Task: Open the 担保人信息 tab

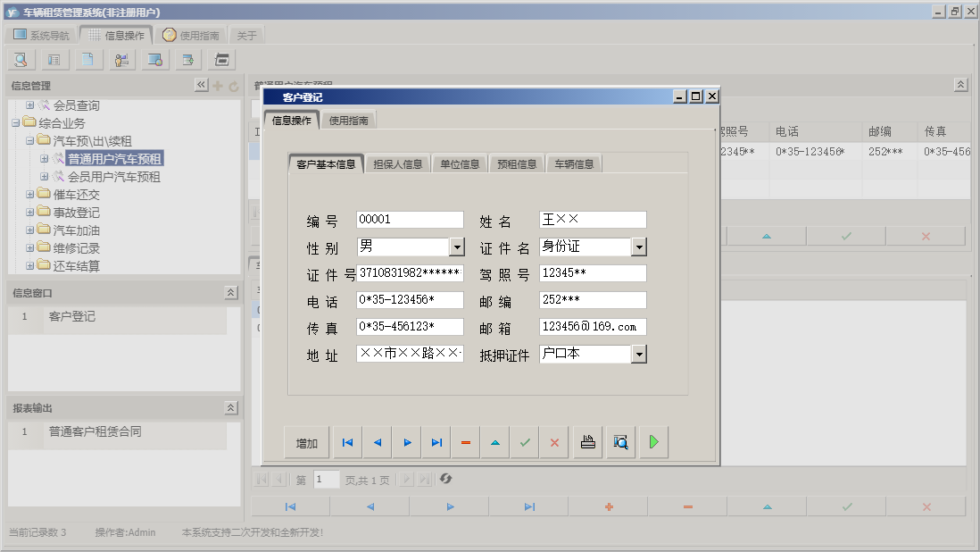Action: tap(398, 163)
